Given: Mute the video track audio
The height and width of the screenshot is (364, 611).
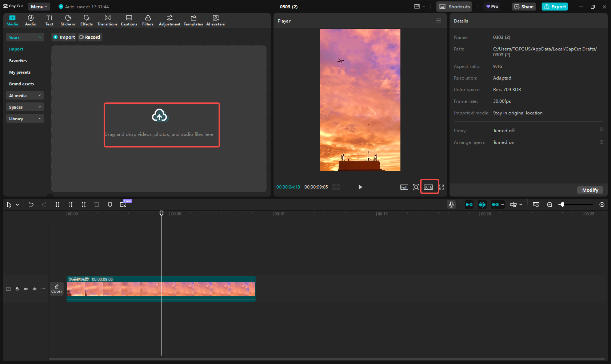Looking at the screenshot, I should (35, 289).
